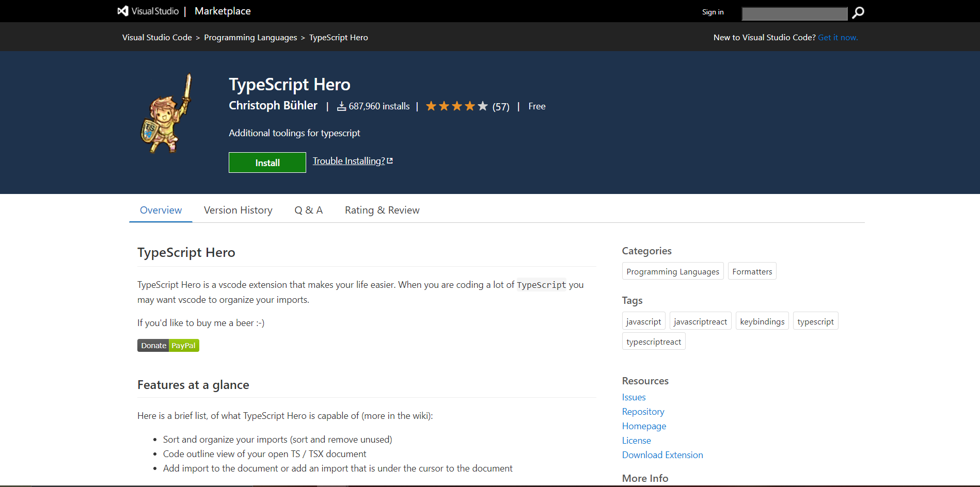Open the Issues resource link
The image size is (980, 487).
coord(634,397)
